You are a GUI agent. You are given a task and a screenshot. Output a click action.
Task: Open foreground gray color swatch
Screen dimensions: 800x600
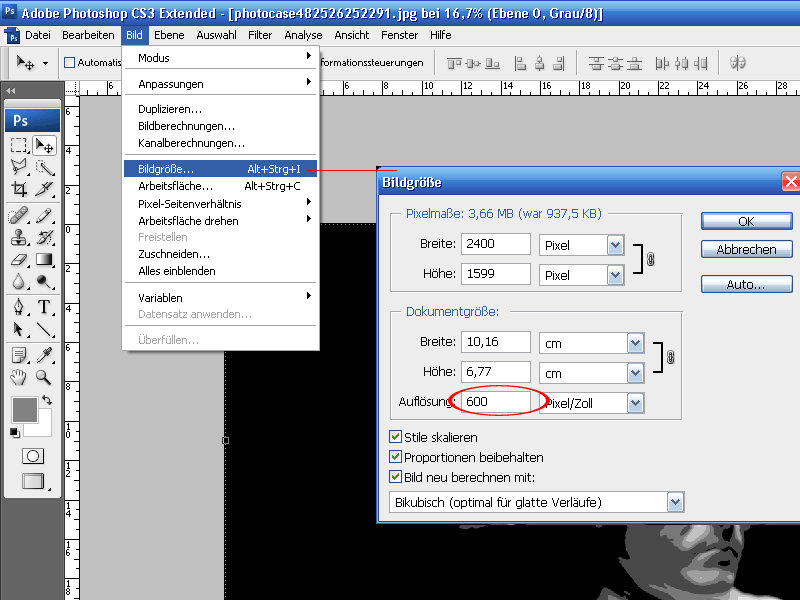24,410
